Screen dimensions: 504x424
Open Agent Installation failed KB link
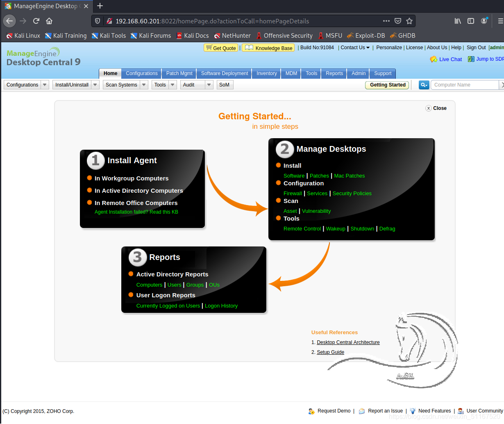[x=136, y=212]
